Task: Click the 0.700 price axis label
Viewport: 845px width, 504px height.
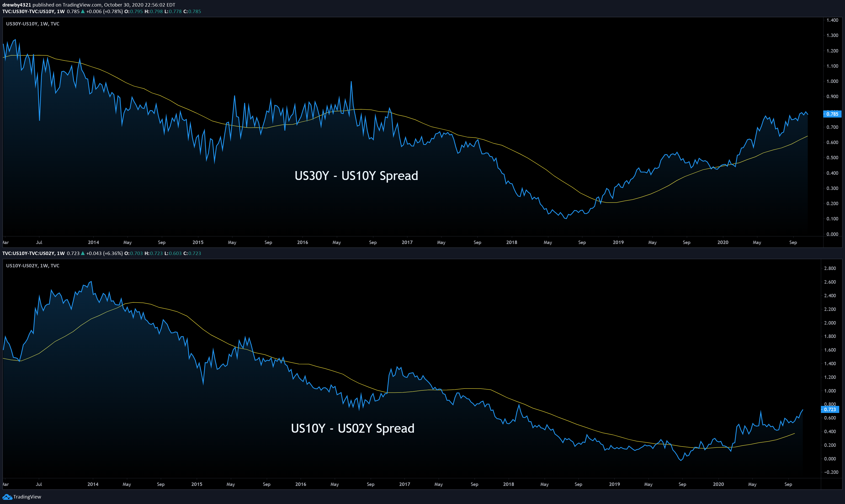Action: click(x=832, y=127)
